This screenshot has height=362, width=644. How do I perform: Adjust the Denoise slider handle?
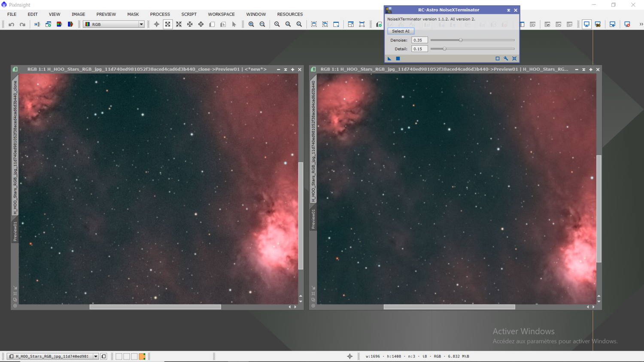461,40
